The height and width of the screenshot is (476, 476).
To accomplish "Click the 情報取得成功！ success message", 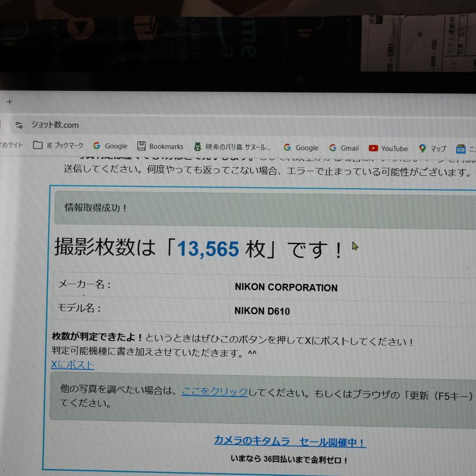I will (x=96, y=208).
